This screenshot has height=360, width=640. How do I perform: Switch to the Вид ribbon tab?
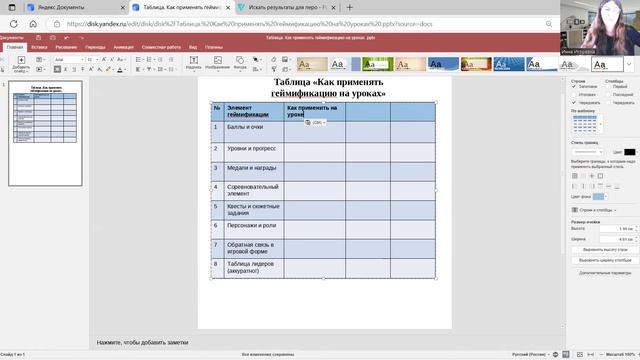(x=193, y=47)
